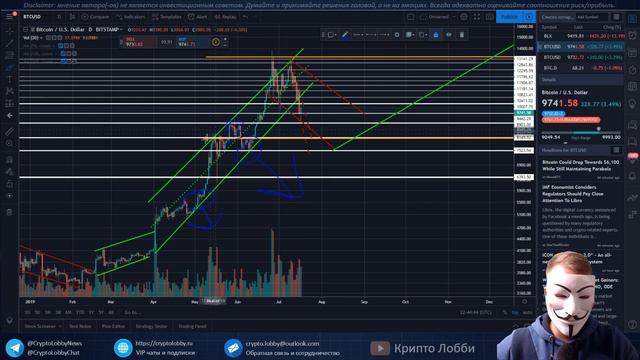
Task: Toggle lock on selected drawing in floating toolbar
Action: [436, 35]
